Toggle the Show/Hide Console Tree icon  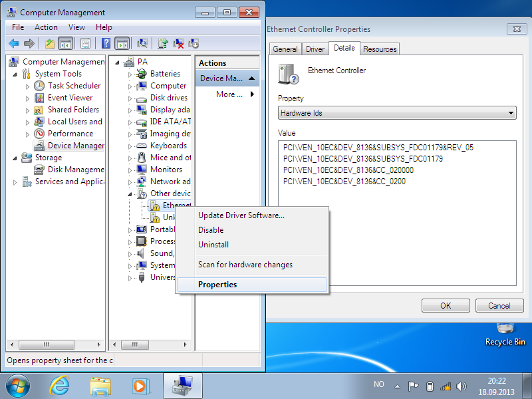point(65,43)
